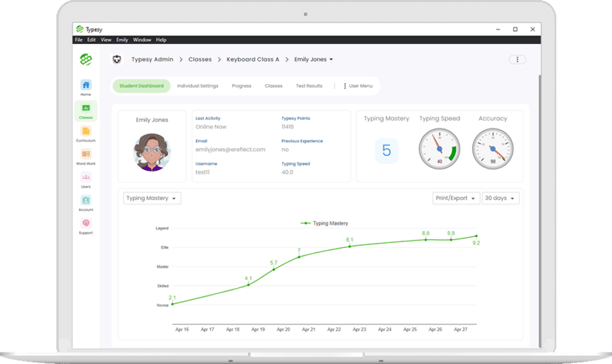Click the Accuracy gauge
Screen dimensions: 612x364
[493, 149]
